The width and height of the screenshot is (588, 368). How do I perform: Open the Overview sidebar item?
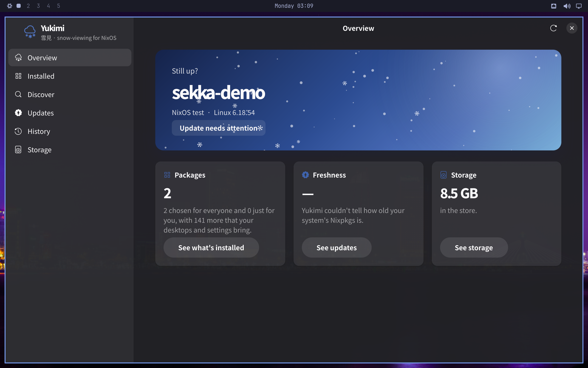click(x=70, y=58)
